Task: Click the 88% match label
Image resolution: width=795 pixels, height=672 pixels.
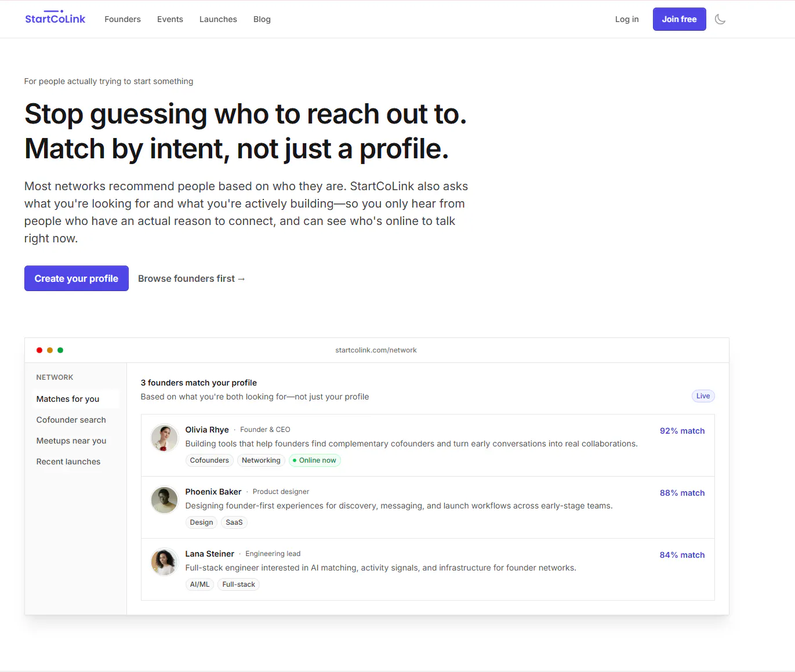Action: (682, 493)
